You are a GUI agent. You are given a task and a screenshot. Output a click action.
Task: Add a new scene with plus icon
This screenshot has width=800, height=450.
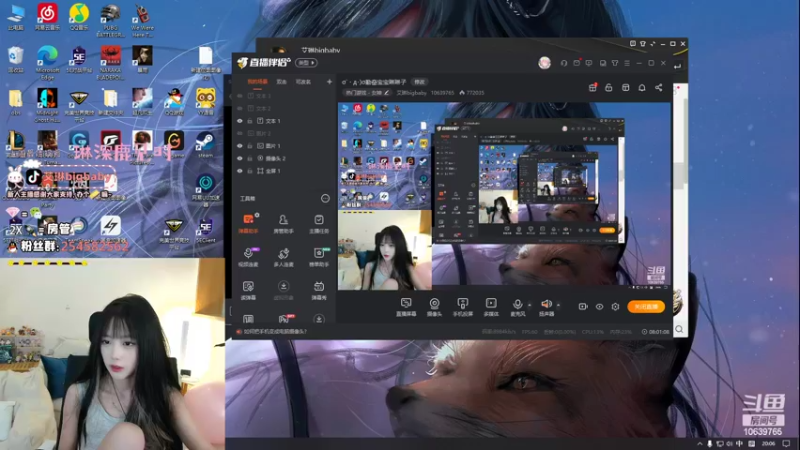tap(329, 82)
